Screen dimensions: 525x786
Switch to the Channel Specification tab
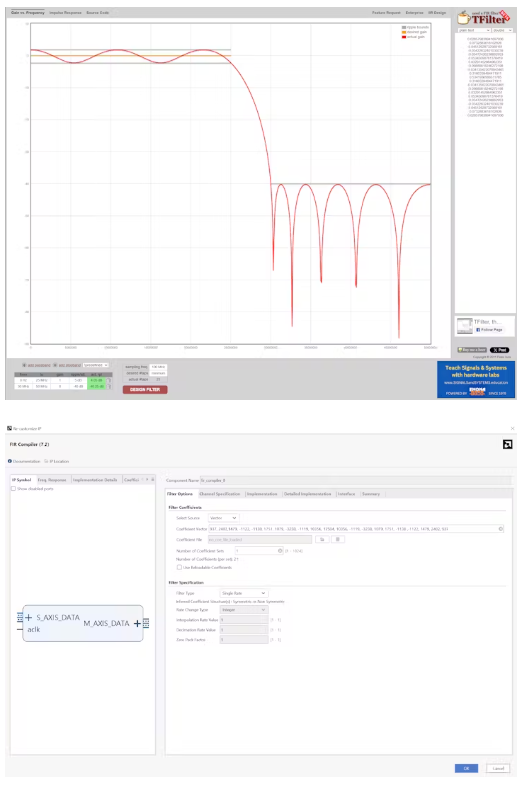pos(220,494)
